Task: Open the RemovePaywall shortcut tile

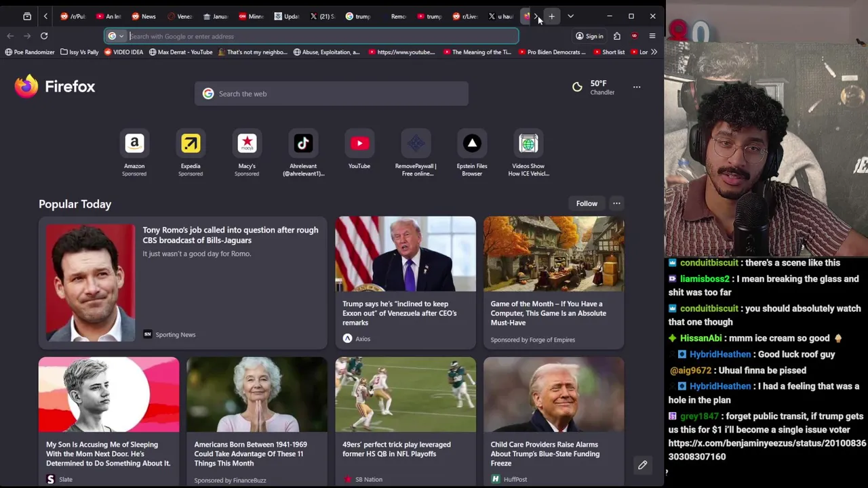Action: 416,154
